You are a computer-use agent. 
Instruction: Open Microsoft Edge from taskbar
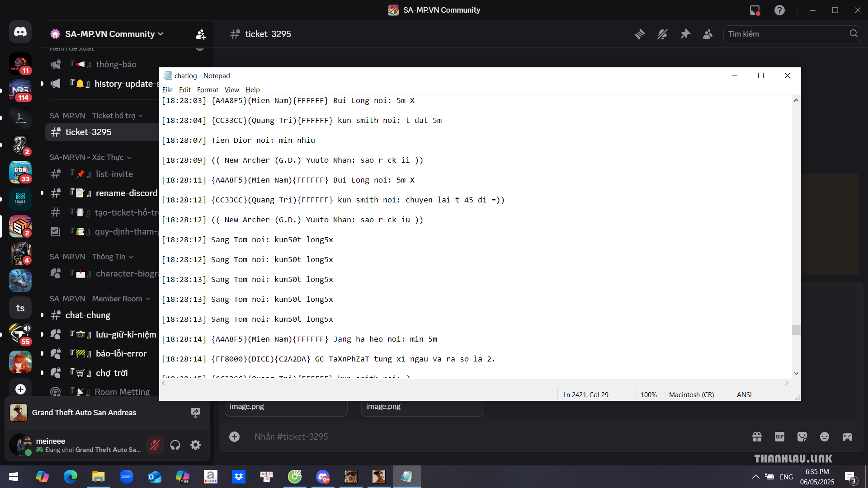click(x=71, y=477)
